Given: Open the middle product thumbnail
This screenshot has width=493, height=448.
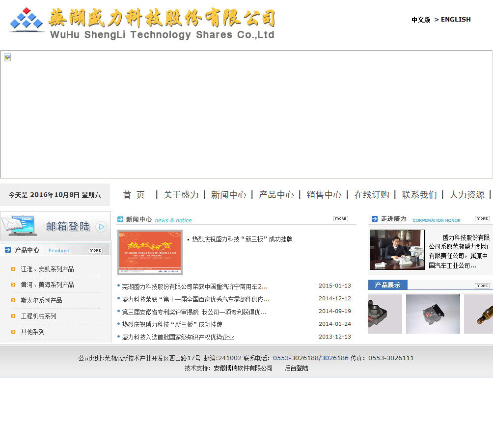Looking at the screenshot, I should pos(433,314).
